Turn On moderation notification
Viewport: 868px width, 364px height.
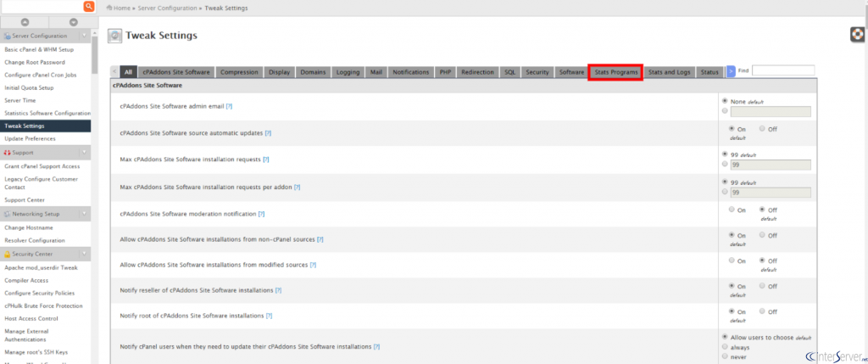tap(732, 210)
